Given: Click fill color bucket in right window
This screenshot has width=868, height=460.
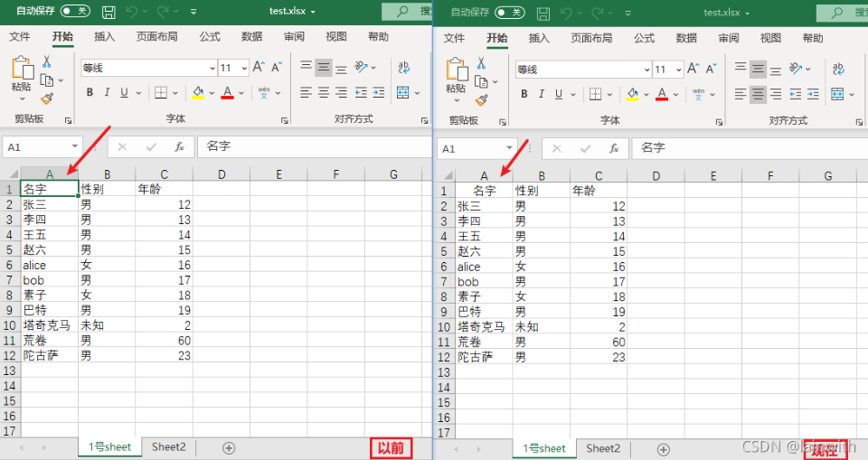Looking at the screenshot, I should 633,94.
